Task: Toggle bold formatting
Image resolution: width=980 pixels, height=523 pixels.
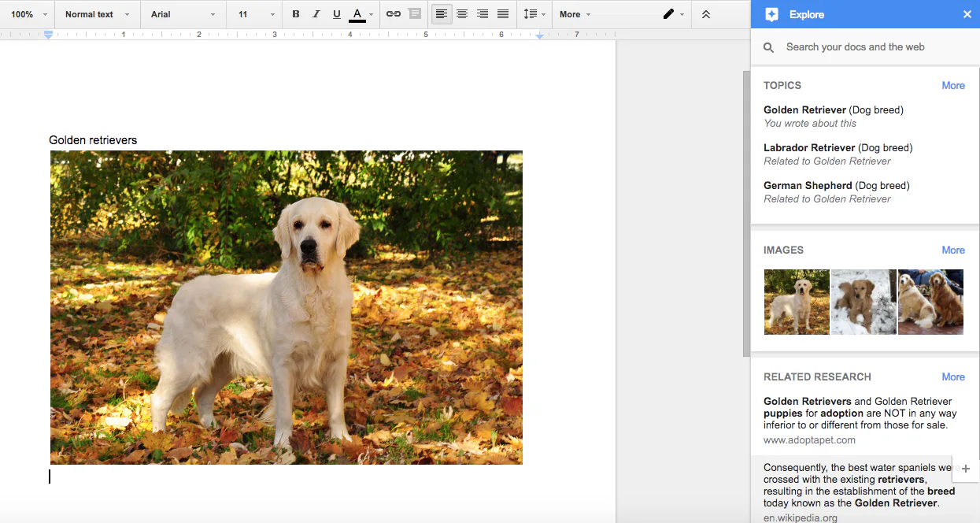Action: pyautogui.click(x=296, y=14)
